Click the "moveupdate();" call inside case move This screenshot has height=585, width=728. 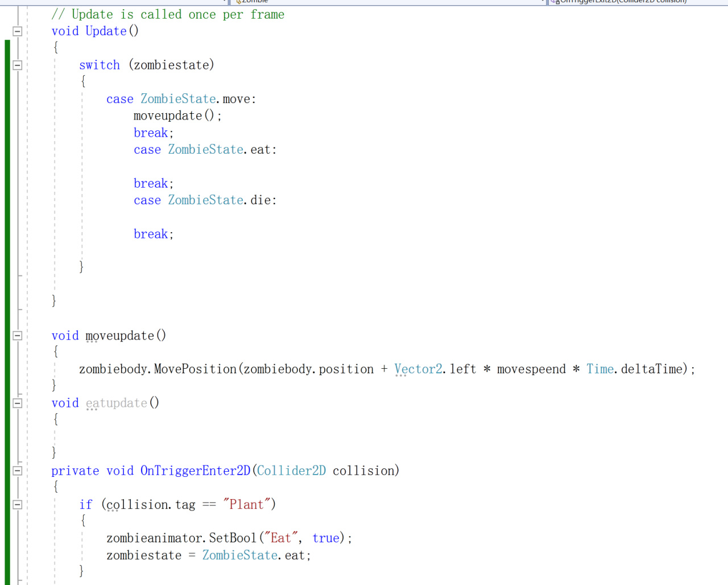177,116
